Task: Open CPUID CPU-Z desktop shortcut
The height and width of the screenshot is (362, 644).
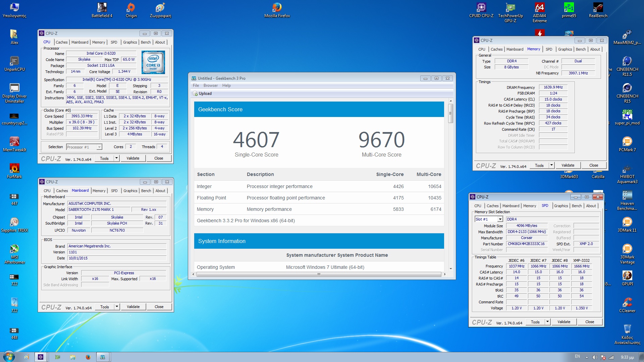Action: [x=481, y=10]
